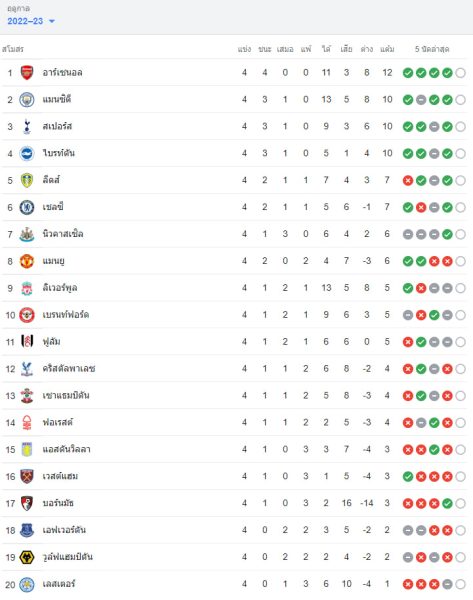
Task: Click Newcastle's green win indicator
Action: point(447,234)
